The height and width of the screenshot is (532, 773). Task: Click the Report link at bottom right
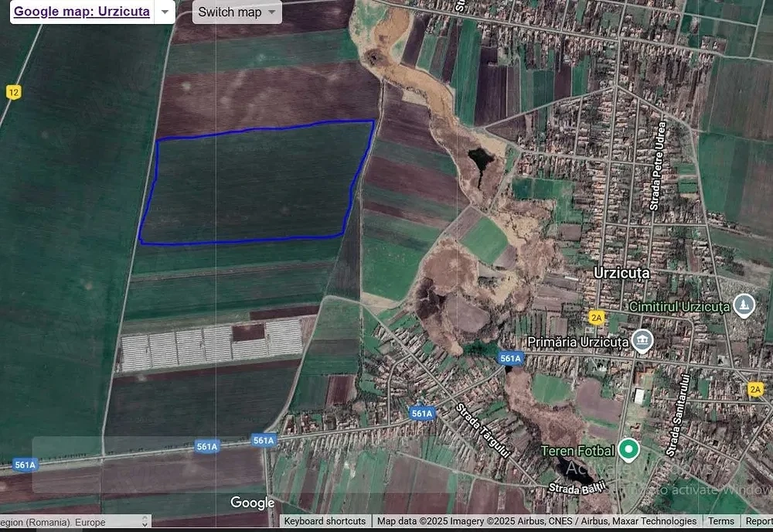[x=758, y=520]
